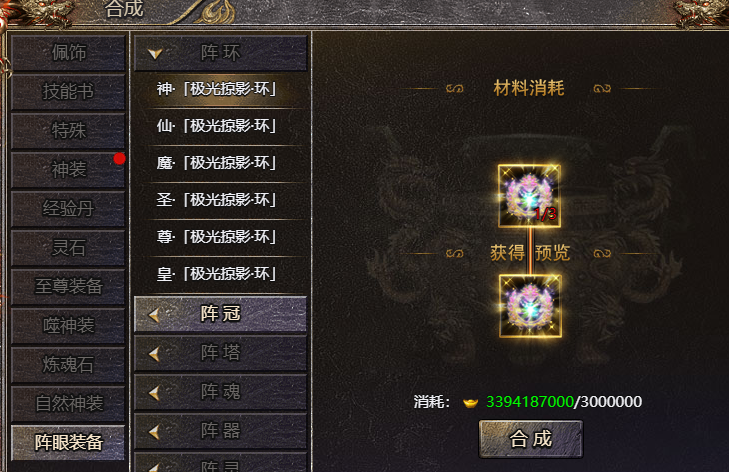Click the red notification dot on 神装
Image resolution: width=729 pixels, height=472 pixels.
coord(119,159)
